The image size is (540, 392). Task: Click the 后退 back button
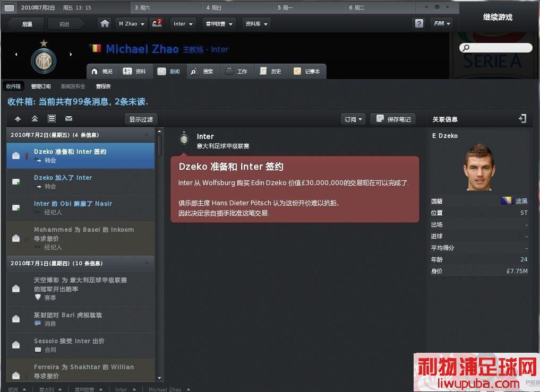tap(27, 24)
